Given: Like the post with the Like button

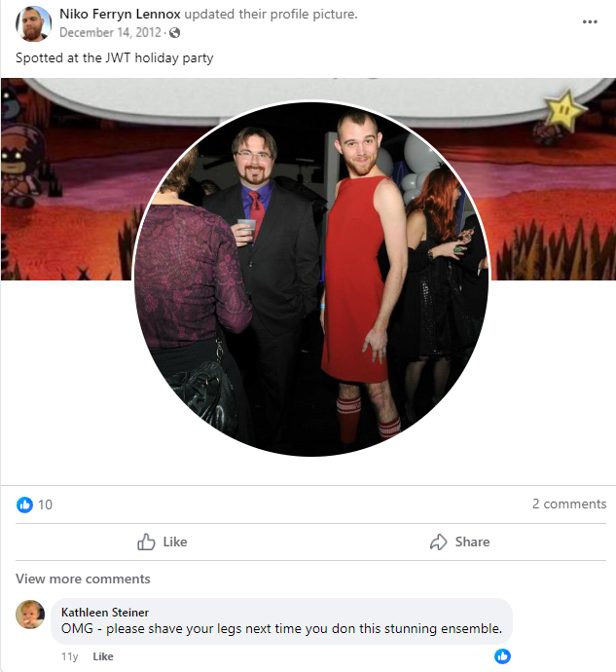Looking at the screenshot, I should [x=163, y=541].
